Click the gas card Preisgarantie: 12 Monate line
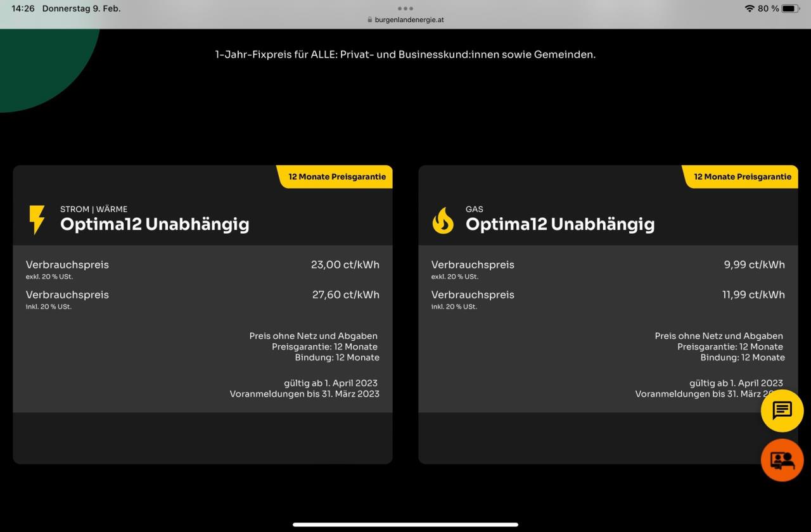 pos(731,347)
